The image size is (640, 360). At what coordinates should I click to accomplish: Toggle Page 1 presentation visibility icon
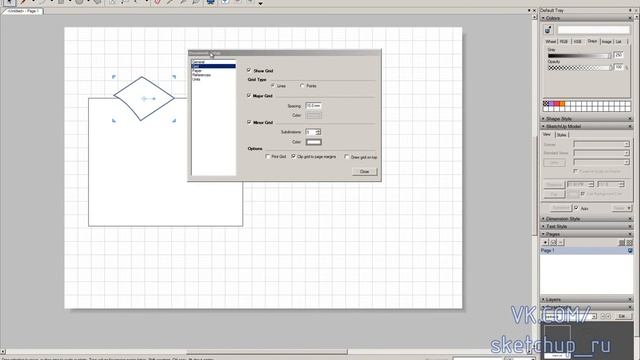630,251
